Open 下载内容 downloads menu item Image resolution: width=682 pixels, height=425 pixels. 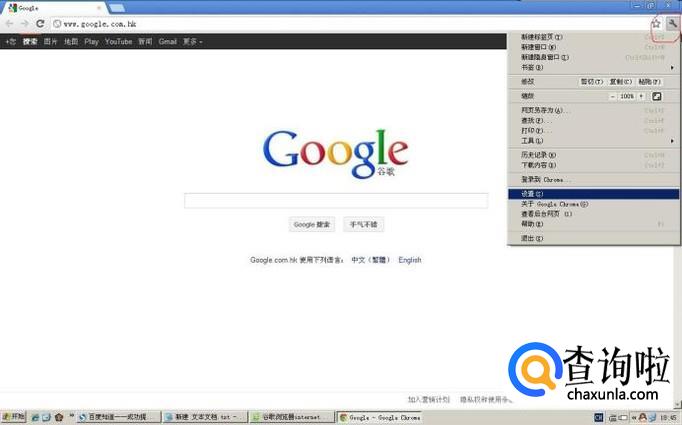(x=592, y=165)
